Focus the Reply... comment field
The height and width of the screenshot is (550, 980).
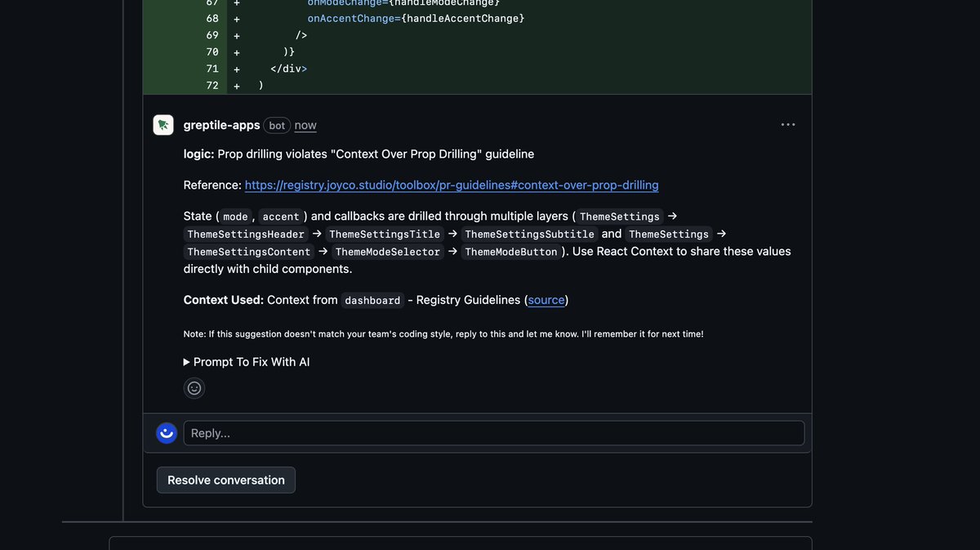point(494,433)
